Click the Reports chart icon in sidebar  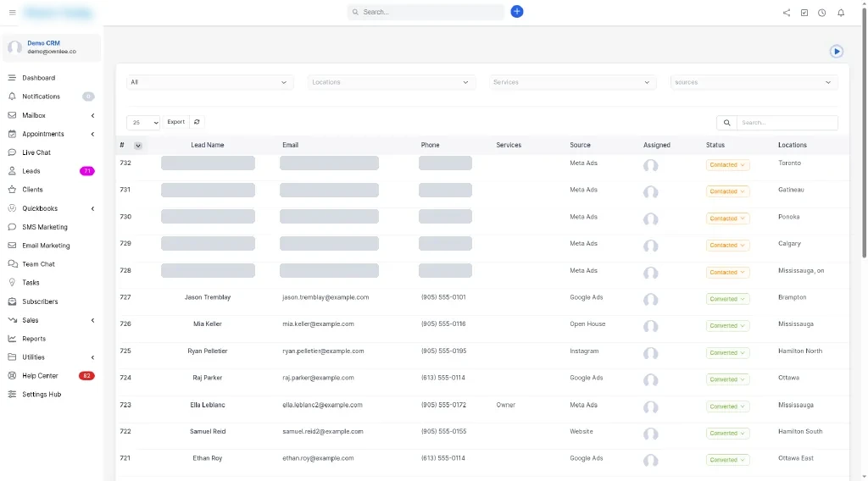click(12, 339)
